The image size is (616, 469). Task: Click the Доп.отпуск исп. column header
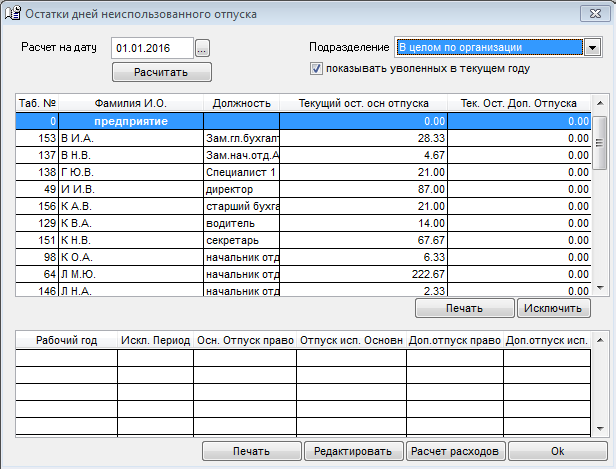pos(547,340)
